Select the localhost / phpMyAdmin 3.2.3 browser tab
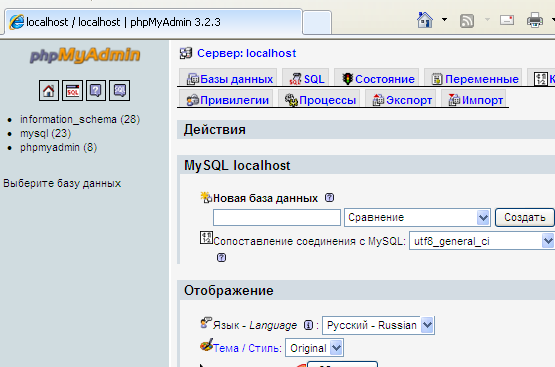Image resolution: width=555 pixels, height=367 pixels. coord(154,22)
